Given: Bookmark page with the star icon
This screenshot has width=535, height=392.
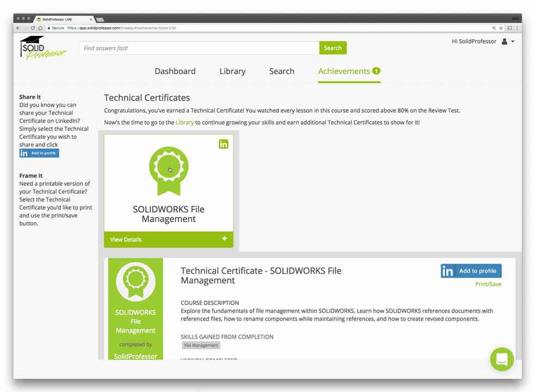Looking at the screenshot, I should pyautogui.click(x=501, y=28).
